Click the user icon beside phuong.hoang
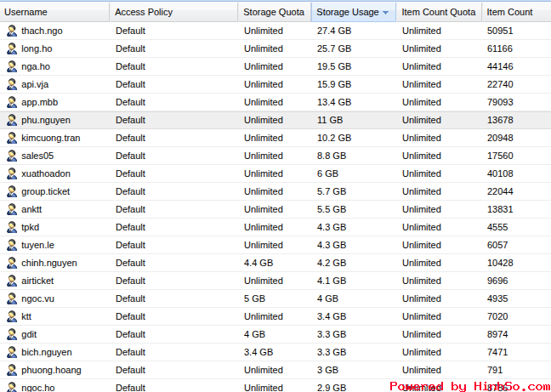This screenshot has height=392, width=551. [x=12, y=370]
